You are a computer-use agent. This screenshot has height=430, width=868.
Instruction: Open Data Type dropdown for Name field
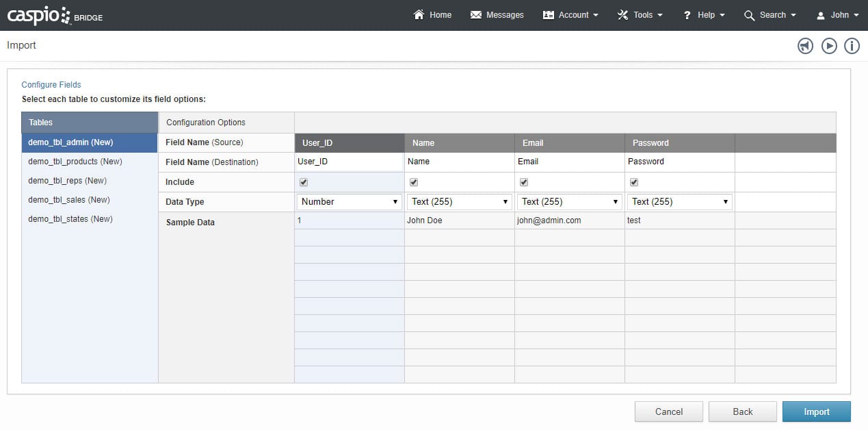click(460, 202)
